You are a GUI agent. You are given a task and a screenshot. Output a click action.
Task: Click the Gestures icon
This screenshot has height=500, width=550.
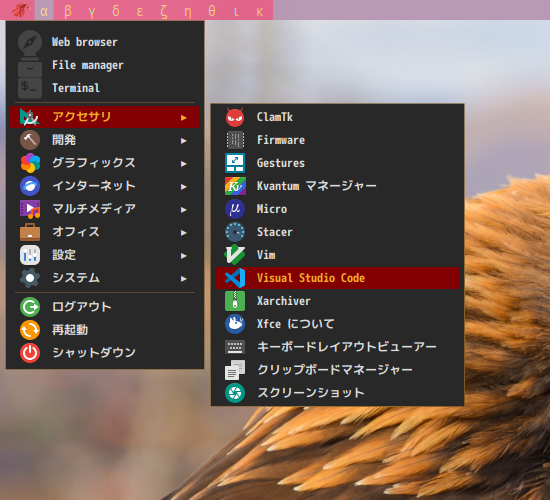click(x=235, y=163)
